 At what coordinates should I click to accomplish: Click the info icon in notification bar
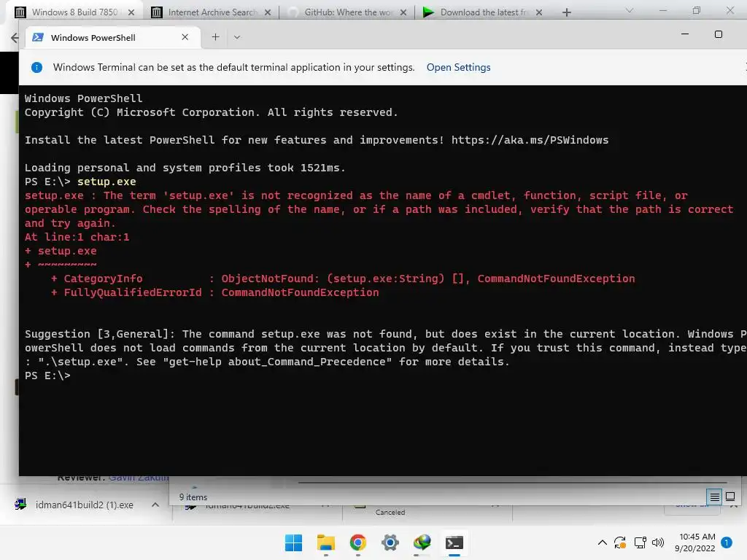click(36, 67)
